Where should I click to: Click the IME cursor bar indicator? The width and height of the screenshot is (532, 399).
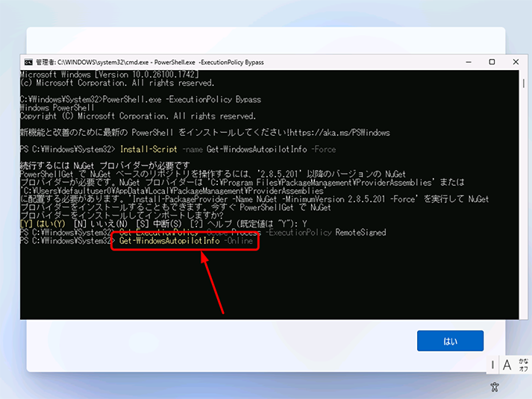492,365
